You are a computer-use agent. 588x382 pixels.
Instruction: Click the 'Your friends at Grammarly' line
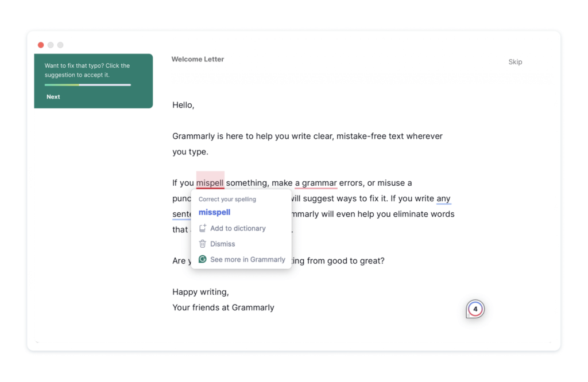223,307
